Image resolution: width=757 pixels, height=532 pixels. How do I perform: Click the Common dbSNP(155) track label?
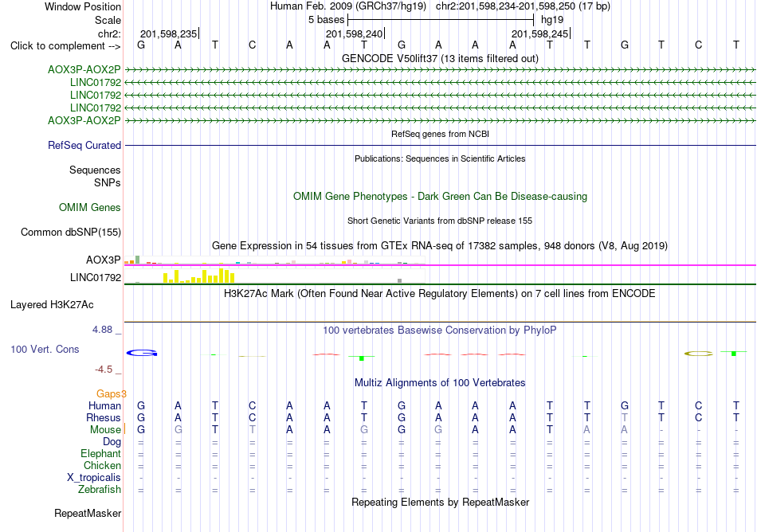[71, 232]
